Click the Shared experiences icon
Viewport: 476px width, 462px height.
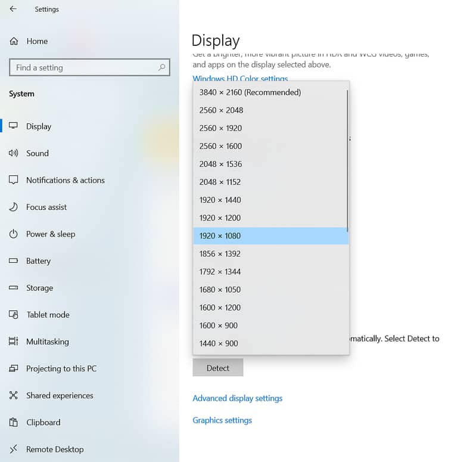(x=14, y=395)
